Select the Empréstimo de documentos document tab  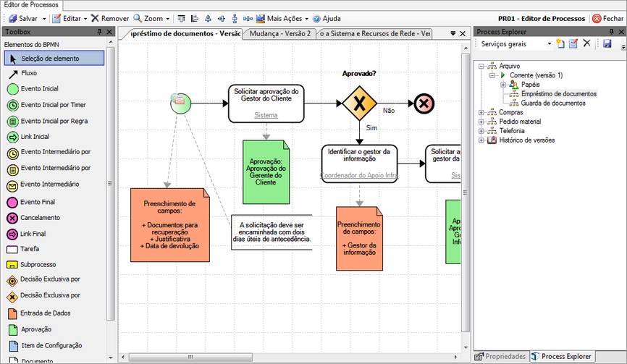pyautogui.click(x=185, y=34)
